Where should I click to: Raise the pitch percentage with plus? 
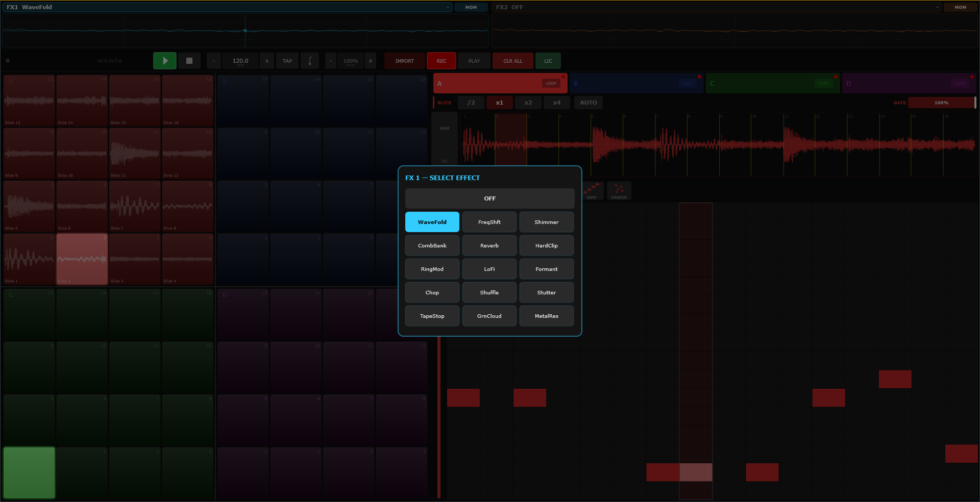pyautogui.click(x=371, y=61)
